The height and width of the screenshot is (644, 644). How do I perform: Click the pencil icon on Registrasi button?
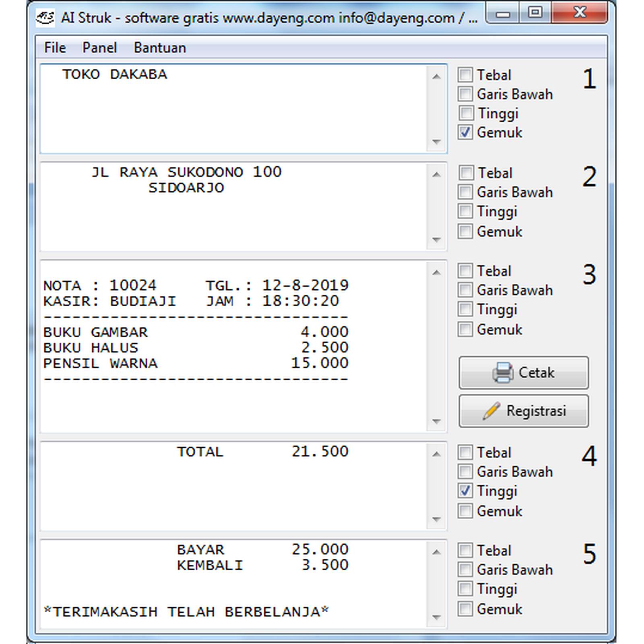[x=491, y=411]
